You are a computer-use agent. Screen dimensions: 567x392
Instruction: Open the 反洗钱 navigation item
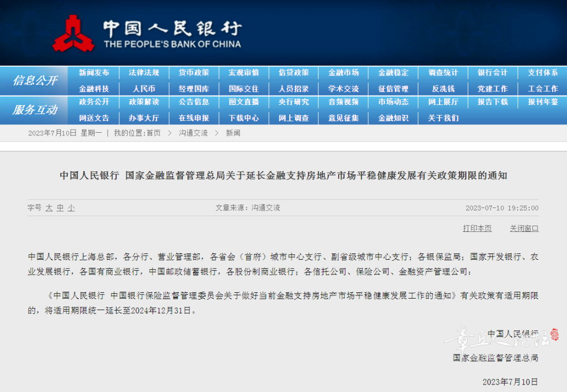[x=443, y=89]
